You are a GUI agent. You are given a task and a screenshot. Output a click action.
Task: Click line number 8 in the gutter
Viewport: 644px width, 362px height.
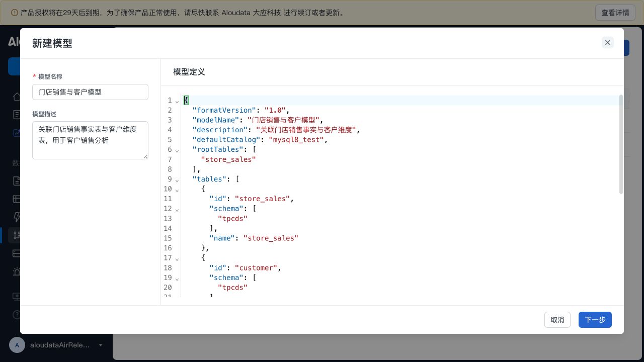[x=170, y=169]
